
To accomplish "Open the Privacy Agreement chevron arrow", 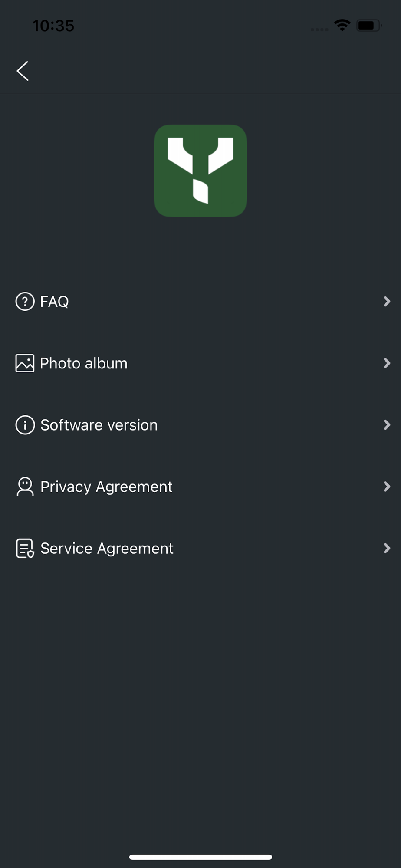I will click(x=387, y=487).
